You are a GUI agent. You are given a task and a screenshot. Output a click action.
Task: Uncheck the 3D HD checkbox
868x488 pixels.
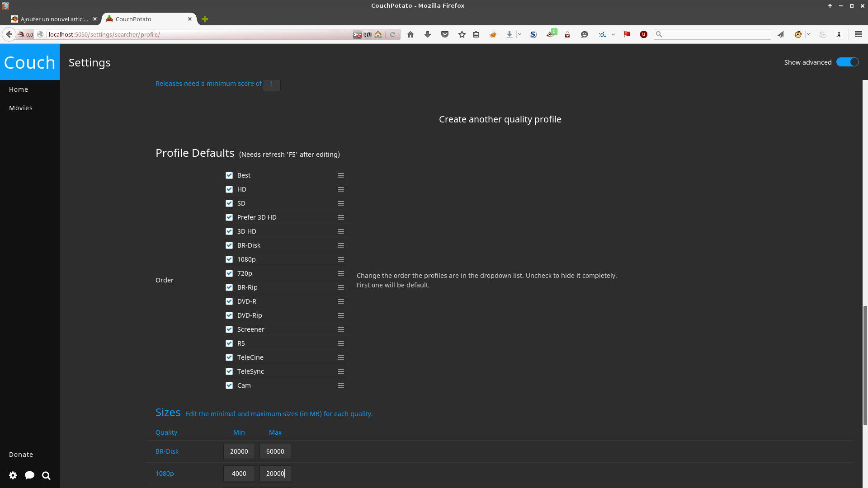pos(229,231)
